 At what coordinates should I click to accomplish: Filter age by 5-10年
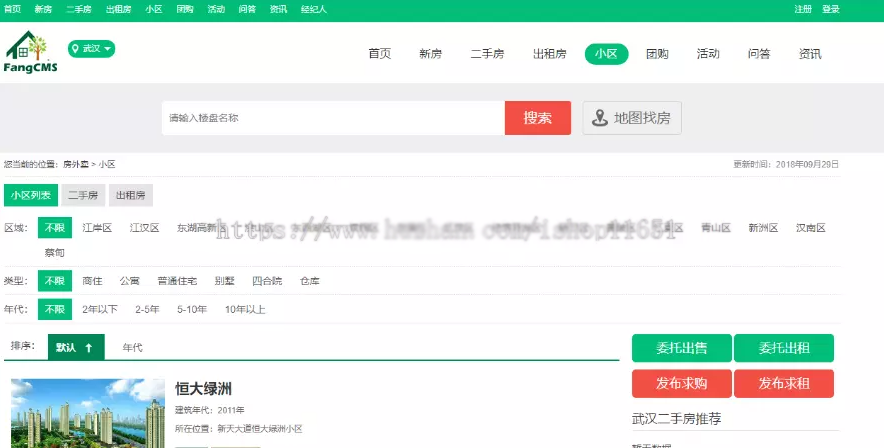[x=192, y=309]
